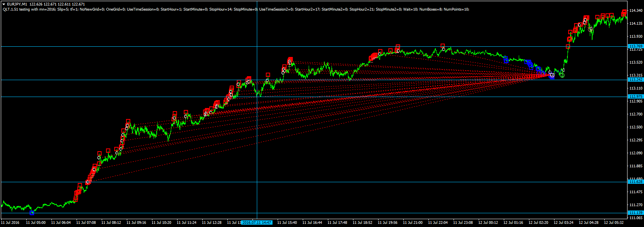
Task: Click the 111.475 value on the price scale
Action: [636, 192]
